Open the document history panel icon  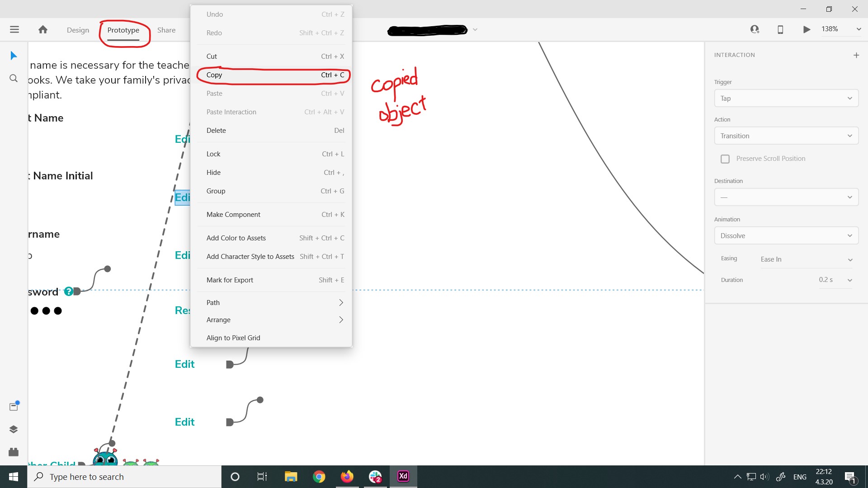pyautogui.click(x=14, y=406)
